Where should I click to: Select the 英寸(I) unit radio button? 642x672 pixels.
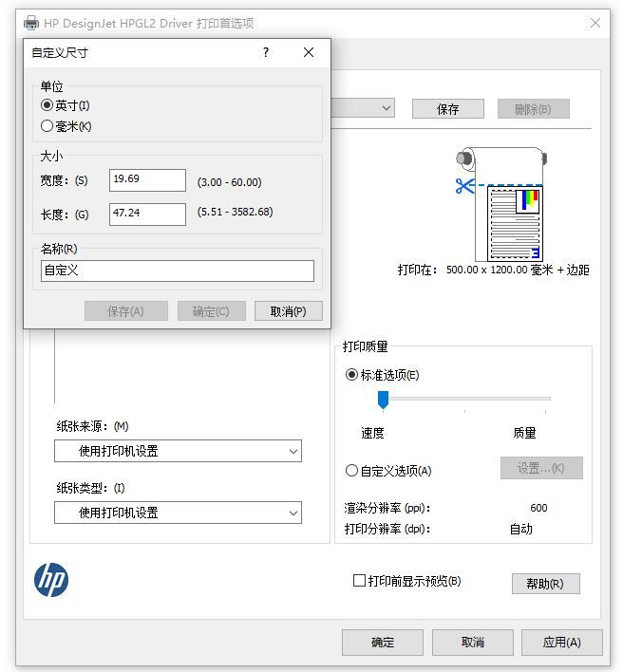coord(47,105)
